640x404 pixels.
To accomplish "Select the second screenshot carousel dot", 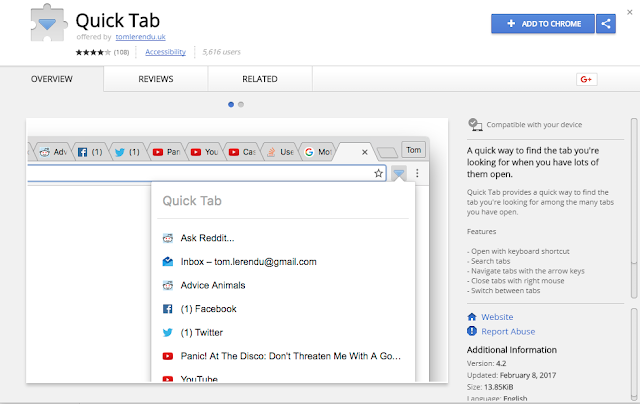I will [x=241, y=104].
